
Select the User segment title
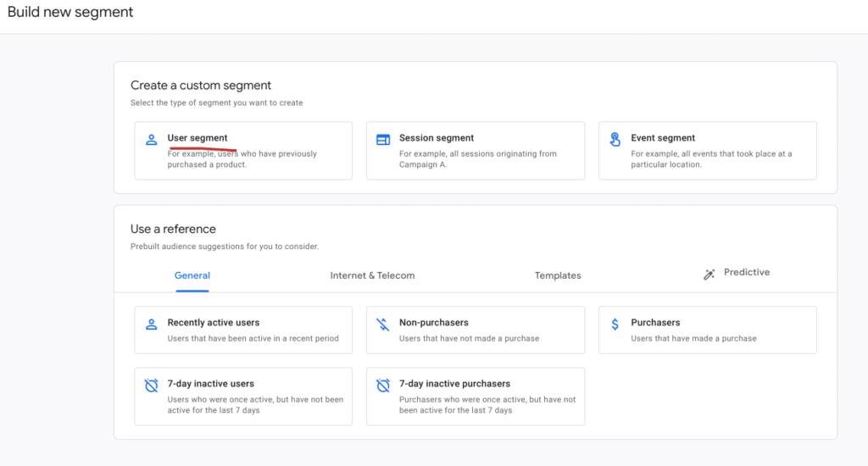[x=198, y=138]
